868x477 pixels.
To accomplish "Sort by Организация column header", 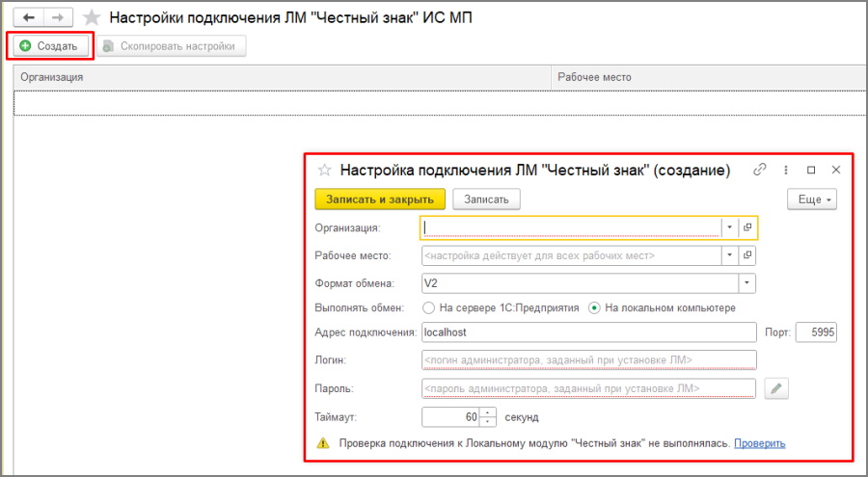I will [x=282, y=77].
